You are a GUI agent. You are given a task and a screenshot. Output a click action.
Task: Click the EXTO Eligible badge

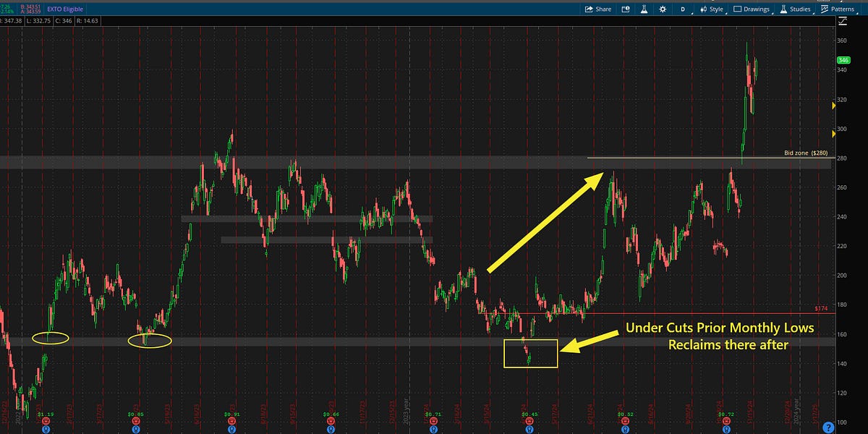tap(65, 9)
